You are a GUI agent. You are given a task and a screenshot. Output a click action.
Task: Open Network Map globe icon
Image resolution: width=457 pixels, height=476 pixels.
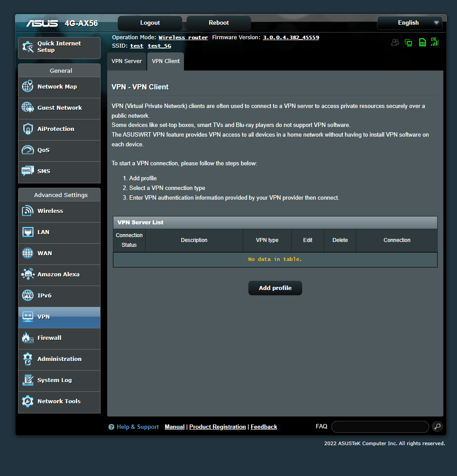pyautogui.click(x=28, y=86)
